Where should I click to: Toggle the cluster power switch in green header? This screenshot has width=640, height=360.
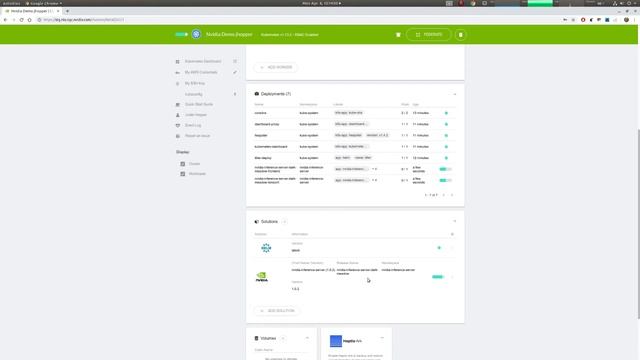point(182,35)
